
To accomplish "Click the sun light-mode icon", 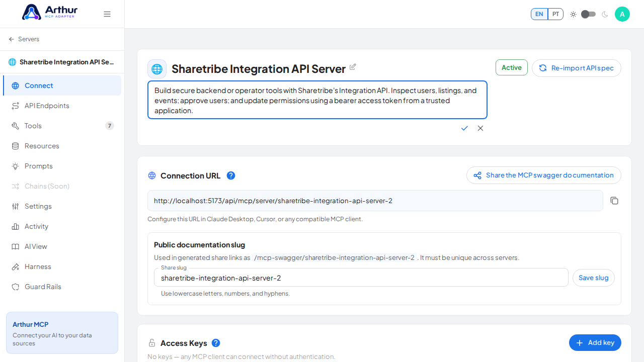I will [x=573, y=14].
